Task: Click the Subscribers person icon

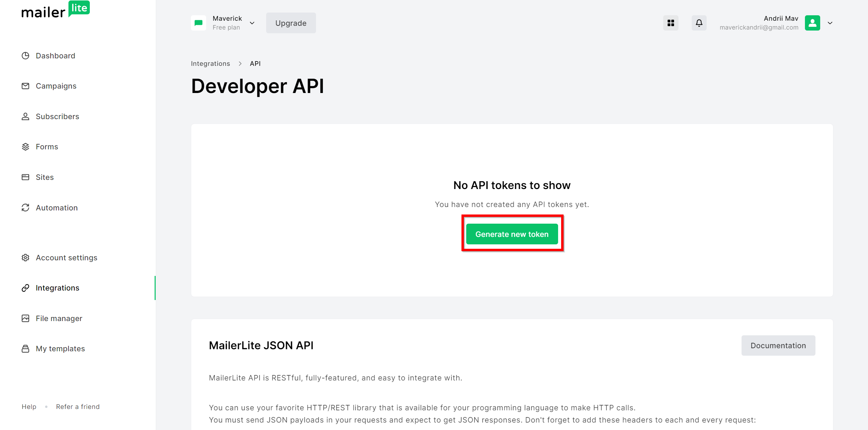Action: pos(25,116)
